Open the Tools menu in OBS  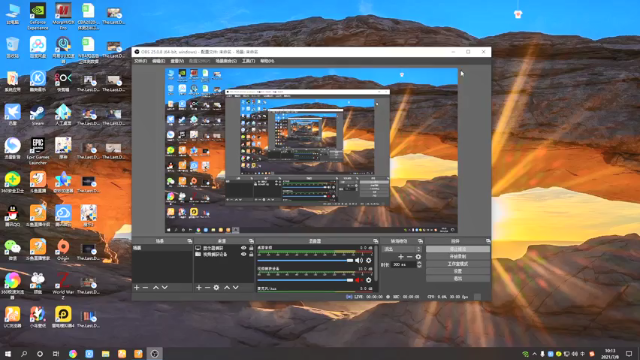point(248,61)
